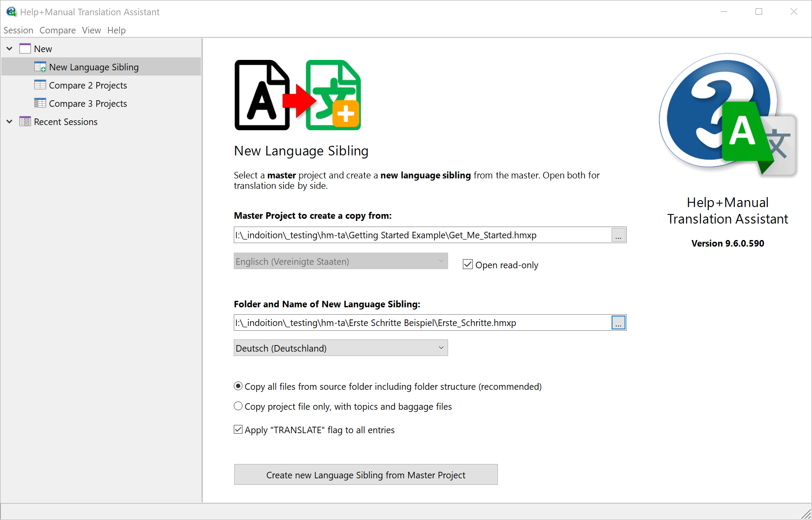The height and width of the screenshot is (520, 812).
Task: Click the New folder icon in tree
Action: point(25,49)
